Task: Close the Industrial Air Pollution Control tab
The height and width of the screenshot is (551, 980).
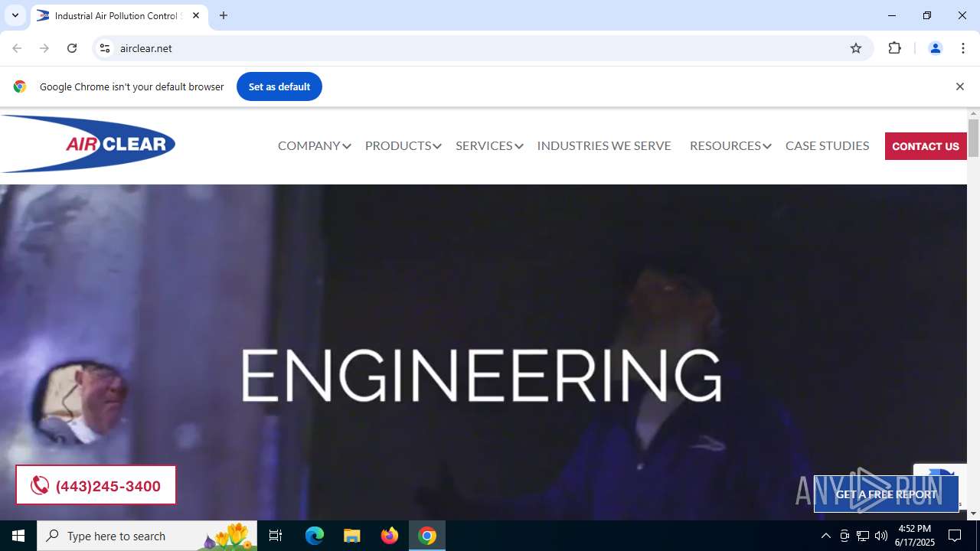Action: click(196, 15)
